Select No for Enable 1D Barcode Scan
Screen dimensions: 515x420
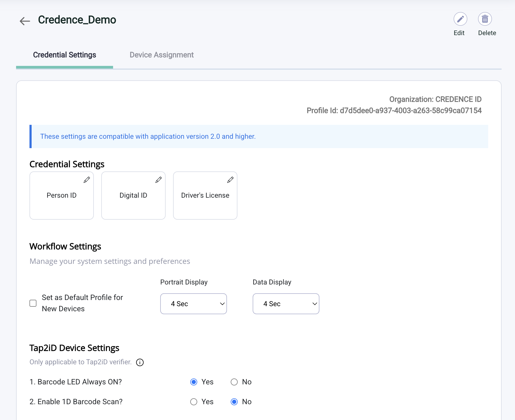tap(234, 402)
